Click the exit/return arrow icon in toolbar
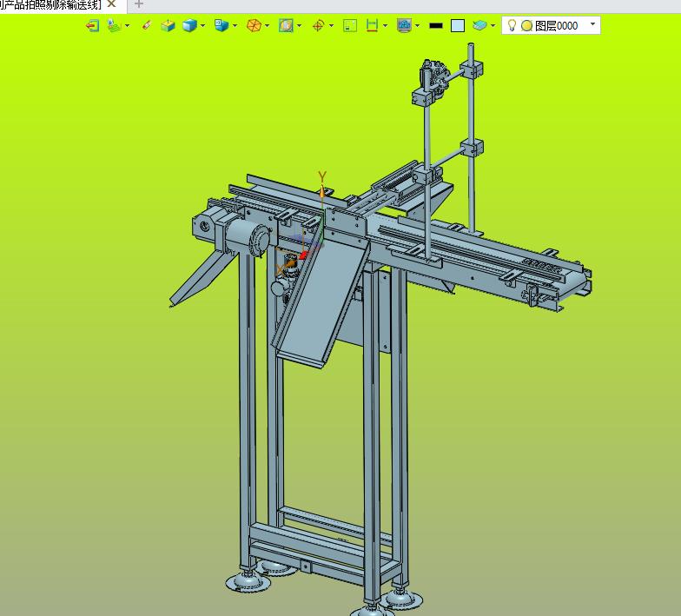This screenshot has height=616, width=681. 92,26
